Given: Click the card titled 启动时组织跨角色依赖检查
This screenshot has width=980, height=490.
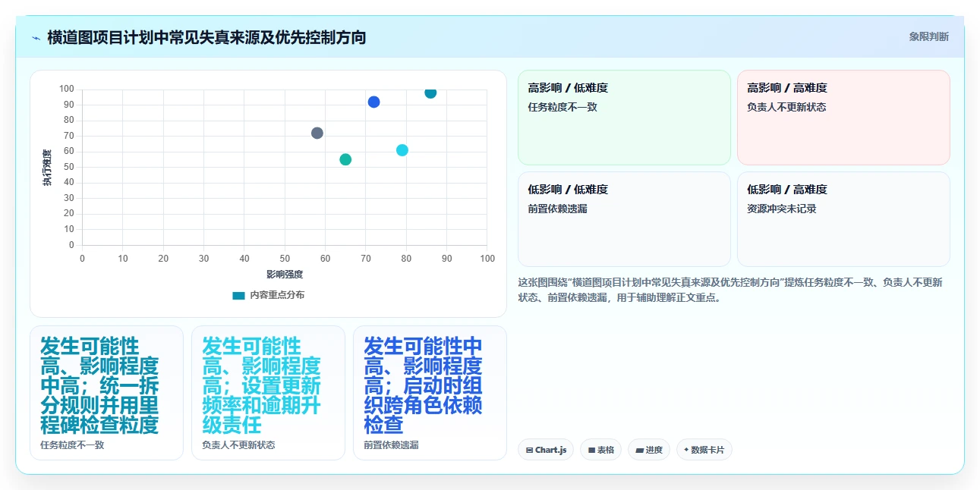Looking at the screenshot, I should [430, 393].
